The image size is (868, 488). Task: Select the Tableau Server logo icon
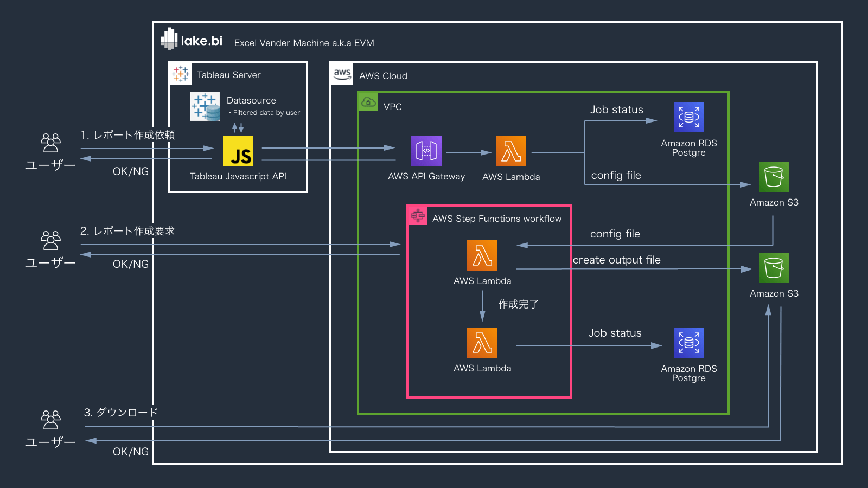pos(181,74)
